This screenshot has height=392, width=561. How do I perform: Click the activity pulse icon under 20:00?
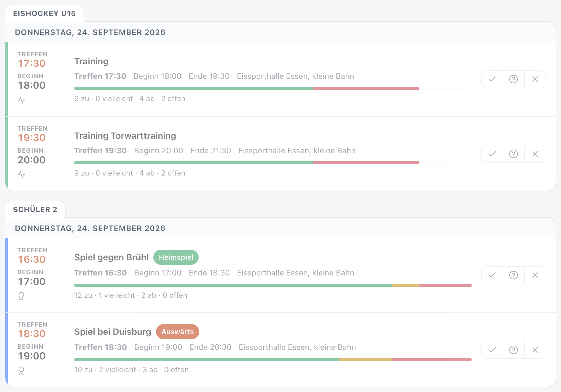21,175
